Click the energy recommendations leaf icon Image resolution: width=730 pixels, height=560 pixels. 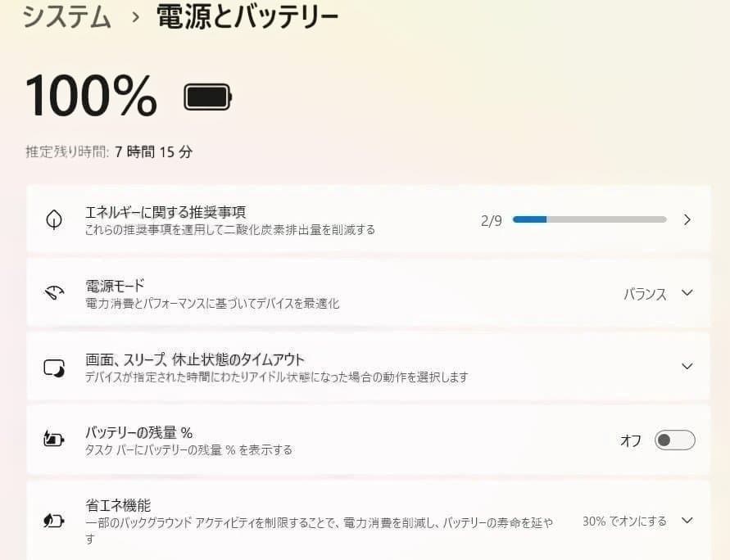click(53, 219)
